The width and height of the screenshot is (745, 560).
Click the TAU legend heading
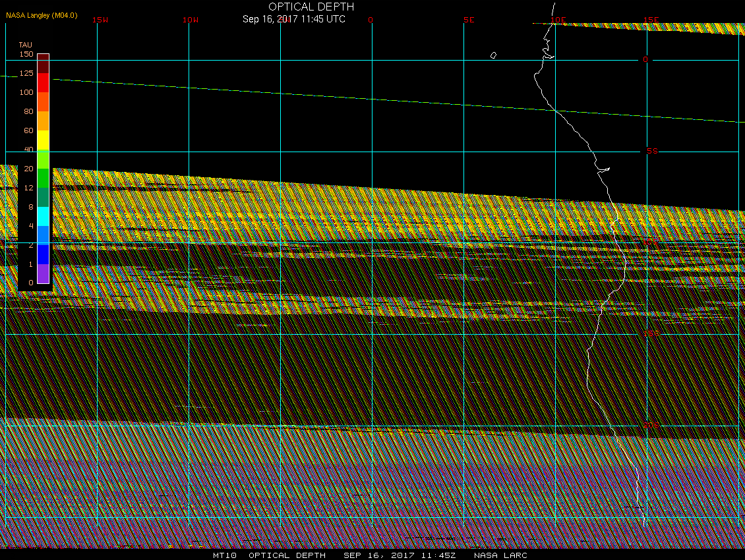coord(25,45)
